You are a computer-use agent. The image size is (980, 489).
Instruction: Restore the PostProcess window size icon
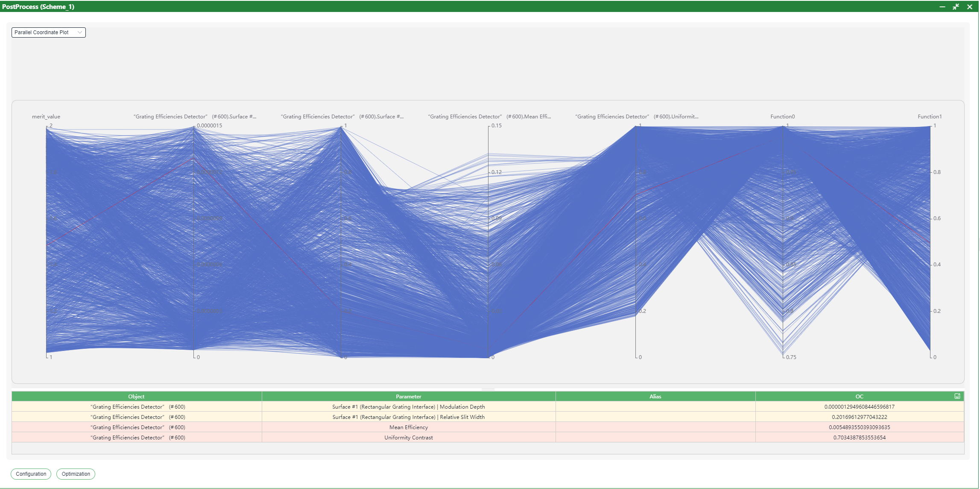tap(956, 6)
